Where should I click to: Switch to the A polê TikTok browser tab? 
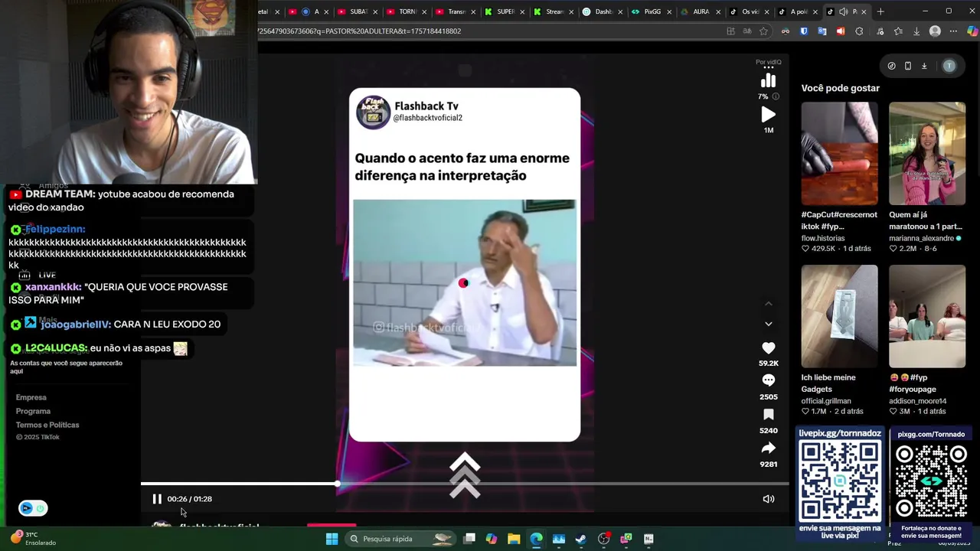(798, 11)
